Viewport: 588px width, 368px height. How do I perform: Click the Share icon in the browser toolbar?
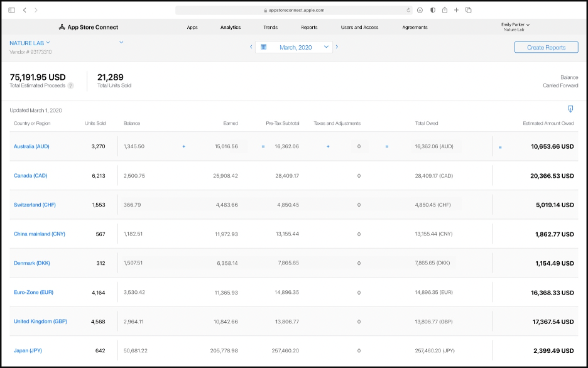click(445, 10)
